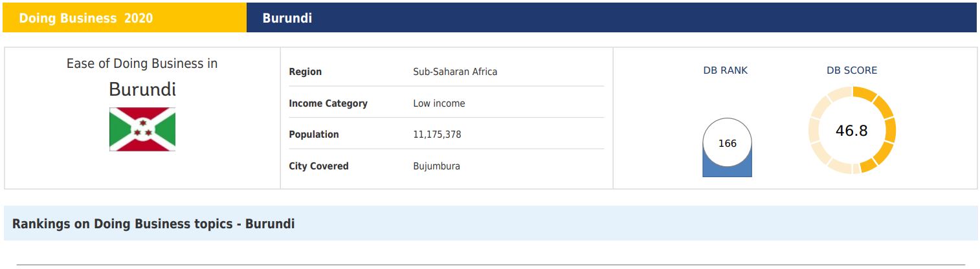Click the Low income value
Viewport: 980px width, 269px height.
click(439, 103)
